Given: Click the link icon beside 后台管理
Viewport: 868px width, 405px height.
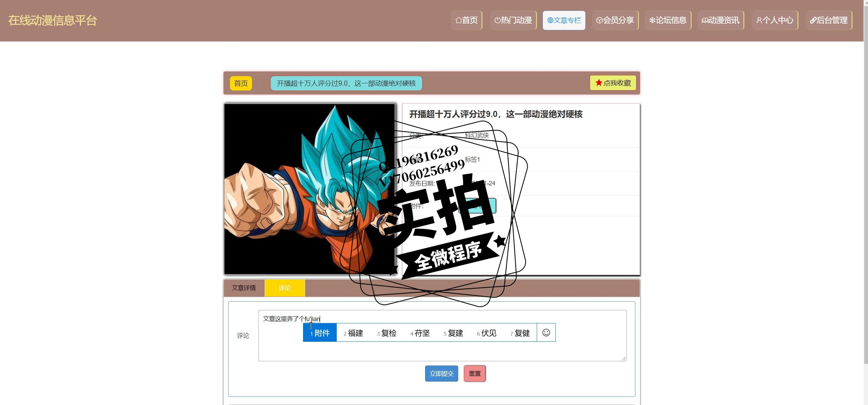Looking at the screenshot, I should [813, 20].
